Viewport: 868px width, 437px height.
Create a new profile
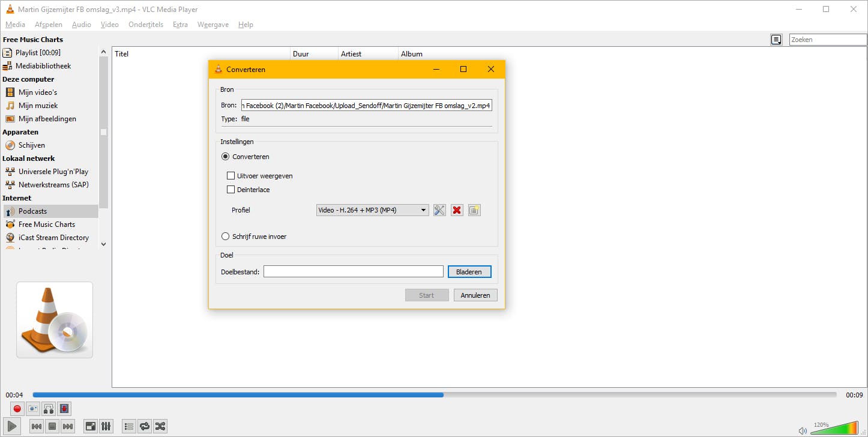click(474, 210)
